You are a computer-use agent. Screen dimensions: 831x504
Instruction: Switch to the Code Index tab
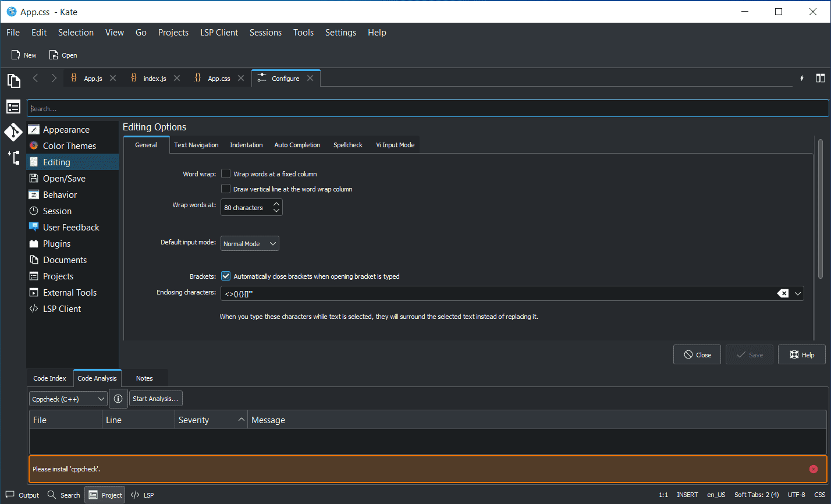[49, 378]
